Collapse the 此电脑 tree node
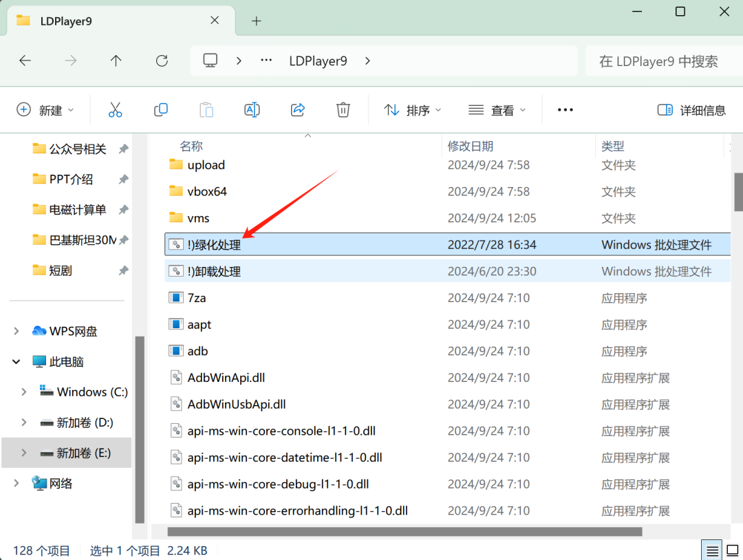This screenshot has width=743, height=560. coord(16,361)
